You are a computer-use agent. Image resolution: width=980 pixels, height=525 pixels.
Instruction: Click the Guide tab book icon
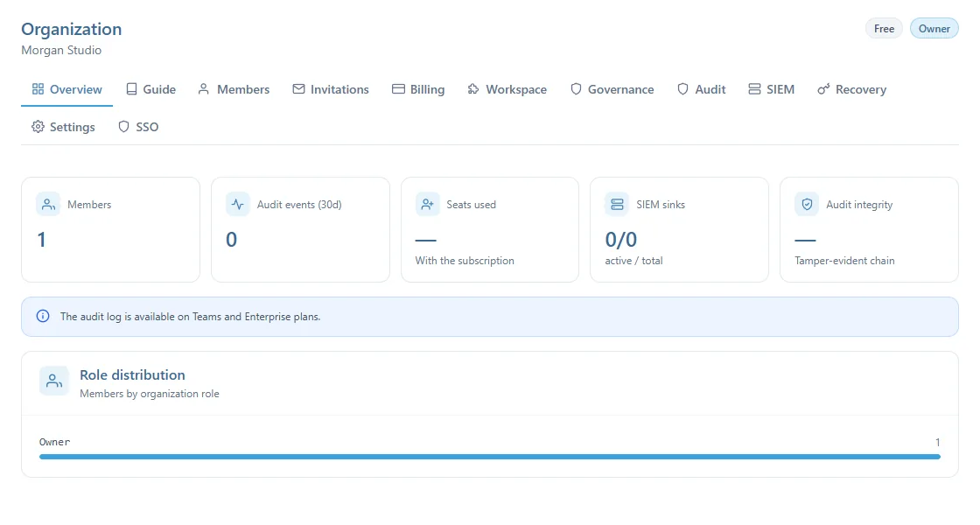click(x=131, y=88)
